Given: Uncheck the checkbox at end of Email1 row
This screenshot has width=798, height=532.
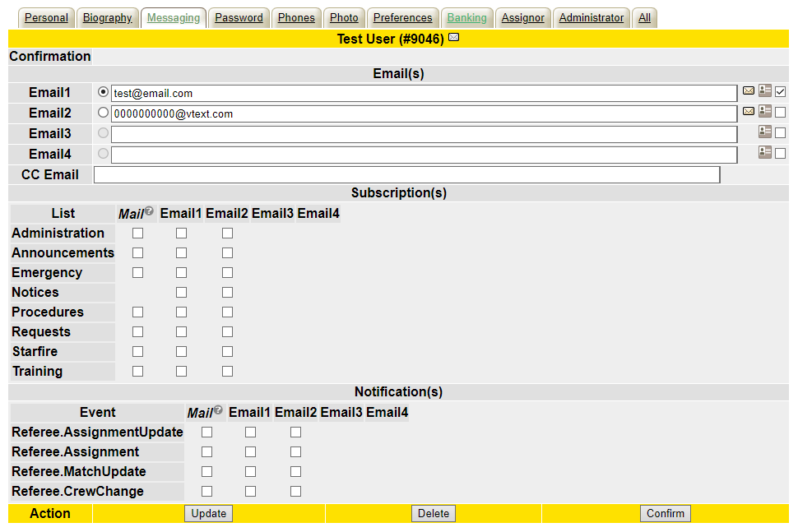Looking at the screenshot, I should (x=781, y=91).
